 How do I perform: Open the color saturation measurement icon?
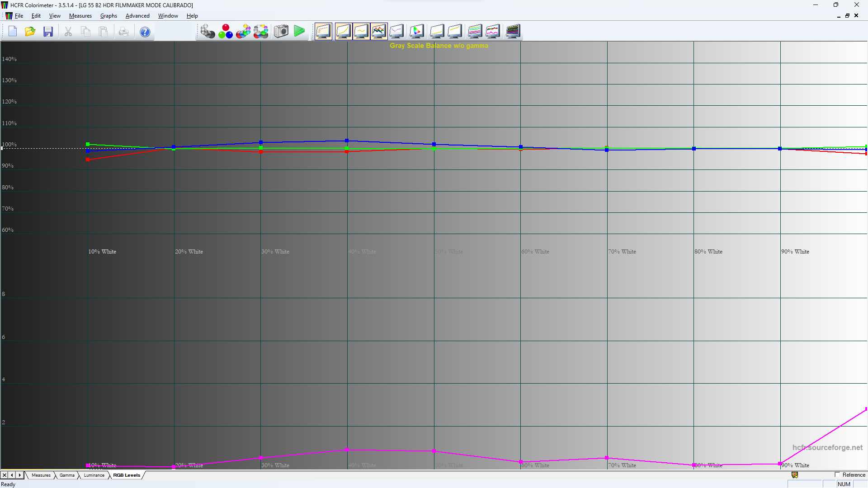pos(243,31)
